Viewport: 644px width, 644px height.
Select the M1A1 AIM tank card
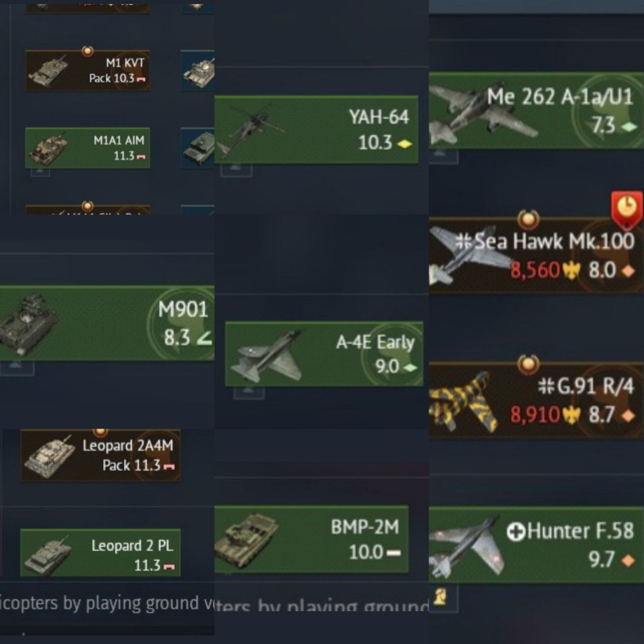click(x=88, y=148)
